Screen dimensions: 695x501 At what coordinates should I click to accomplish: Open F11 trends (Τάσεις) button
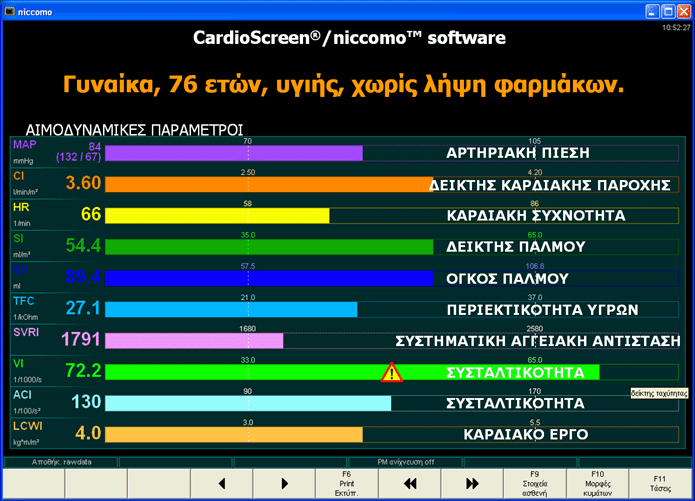pyautogui.click(x=660, y=483)
